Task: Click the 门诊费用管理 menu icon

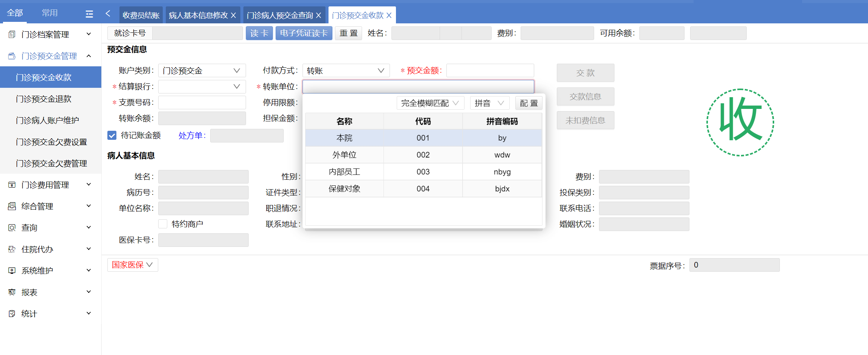Action: [x=12, y=185]
